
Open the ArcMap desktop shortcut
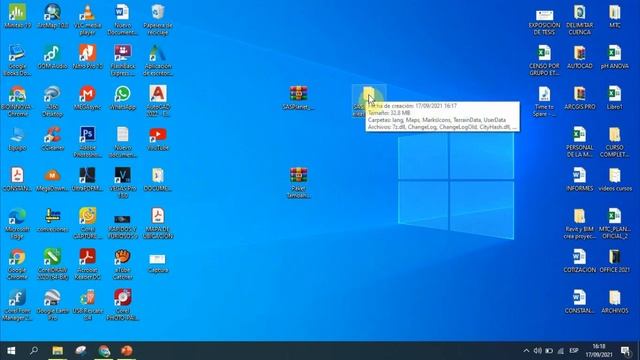(x=52, y=16)
